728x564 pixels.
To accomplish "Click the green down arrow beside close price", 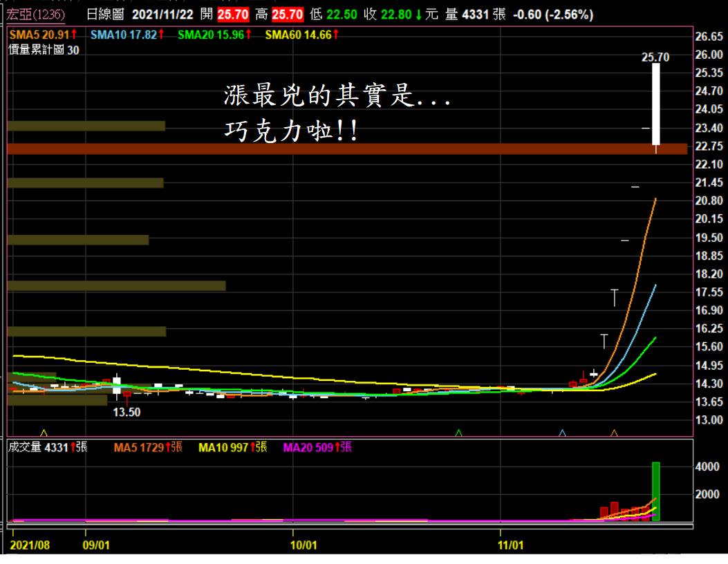I will click(418, 15).
